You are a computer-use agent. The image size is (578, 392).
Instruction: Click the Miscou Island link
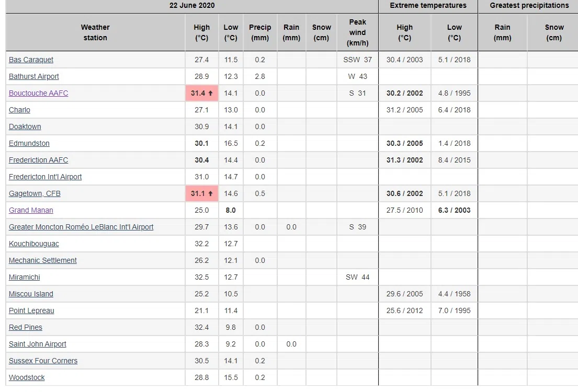click(x=31, y=294)
